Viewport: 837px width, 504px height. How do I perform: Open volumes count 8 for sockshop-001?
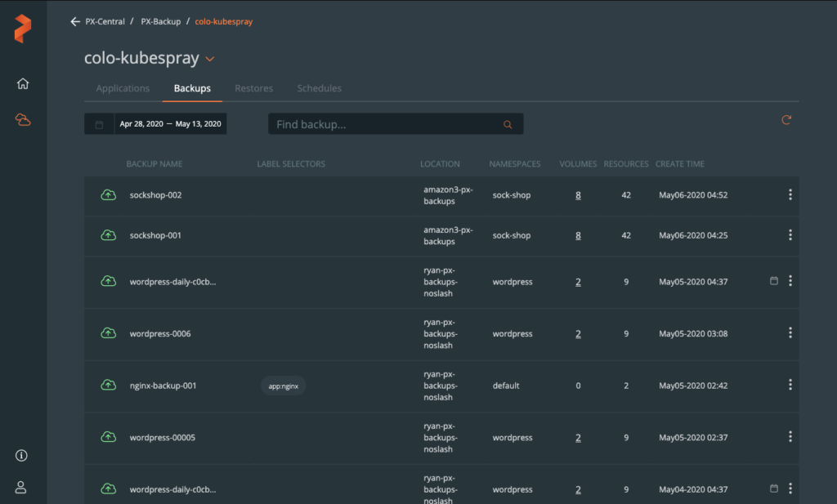(x=578, y=236)
